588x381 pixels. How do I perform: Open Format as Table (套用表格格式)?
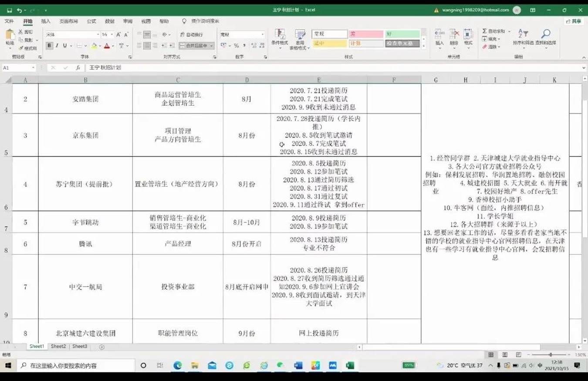pos(300,40)
